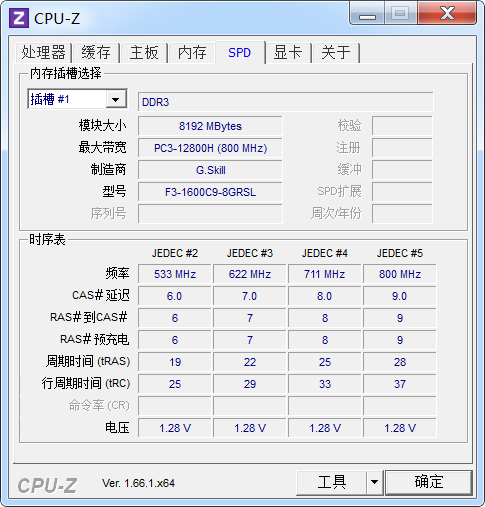Click the 确定 button
This screenshot has width=485, height=507.
(x=429, y=482)
